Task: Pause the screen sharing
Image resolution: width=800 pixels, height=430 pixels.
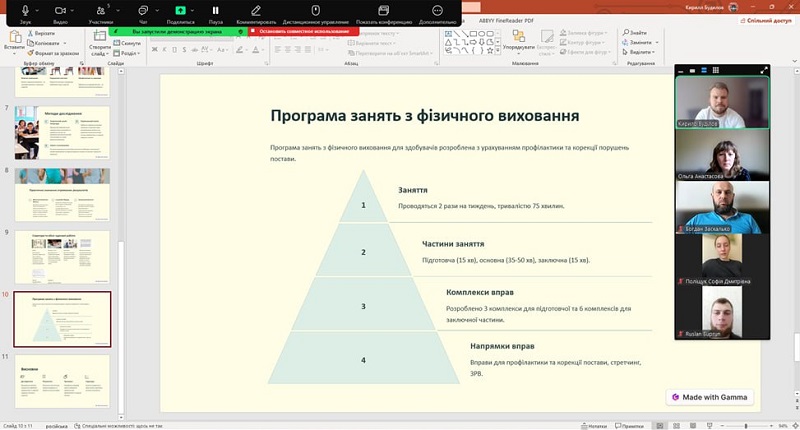Action: point(215,11)
